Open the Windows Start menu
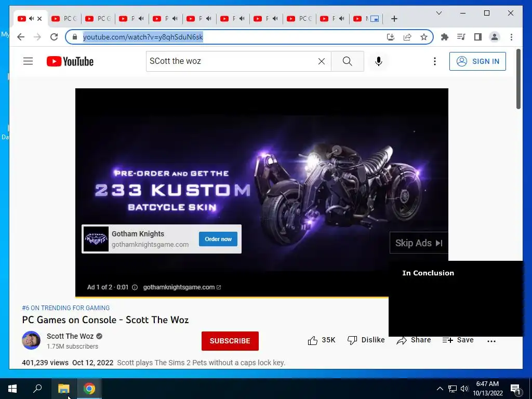 (12, 389)
